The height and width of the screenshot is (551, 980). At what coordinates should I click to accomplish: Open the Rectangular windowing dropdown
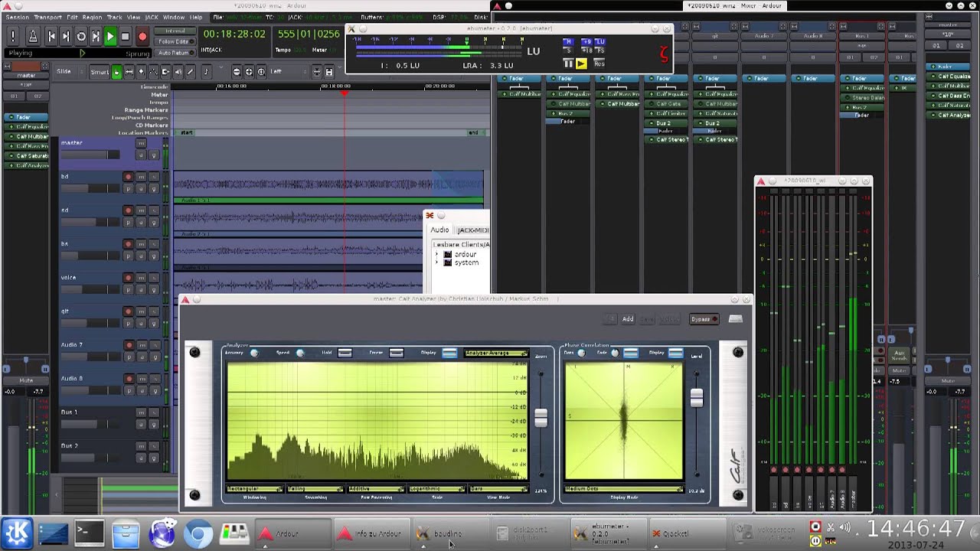[x=255, y=489]
